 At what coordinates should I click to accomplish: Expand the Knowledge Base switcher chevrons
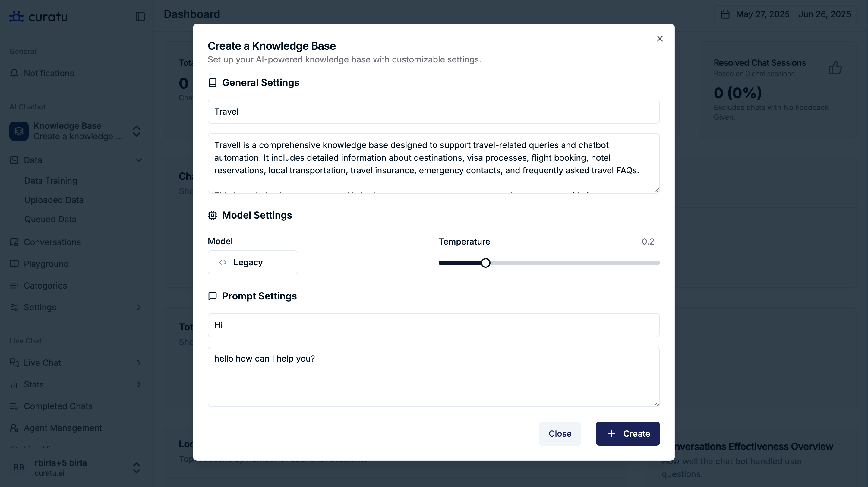(x=137, y=131)
